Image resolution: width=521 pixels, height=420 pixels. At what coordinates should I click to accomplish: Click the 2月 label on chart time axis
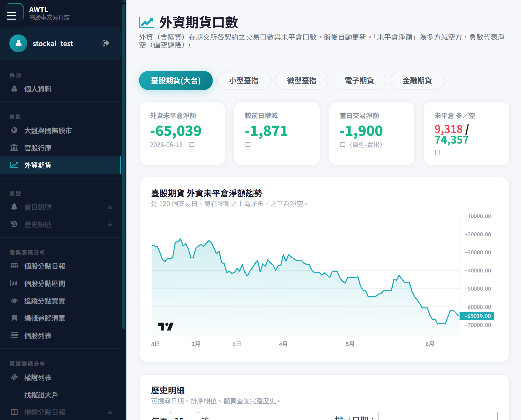pyautogui.click(x=196, y=344)
